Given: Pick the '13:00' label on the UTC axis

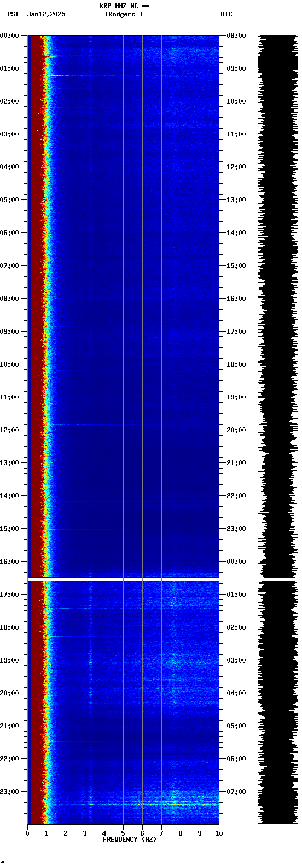Looking at the screenshot, I should tap(236, 200).
